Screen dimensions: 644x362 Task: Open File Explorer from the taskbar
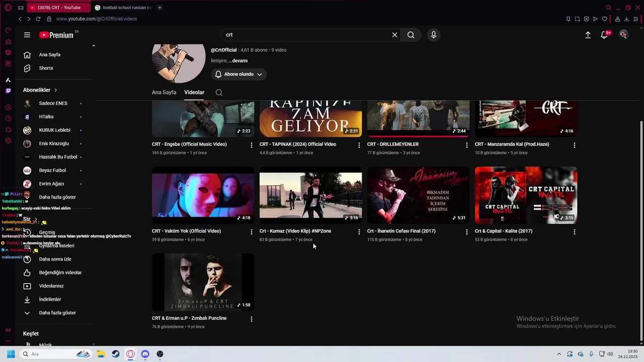click(101, 354)
